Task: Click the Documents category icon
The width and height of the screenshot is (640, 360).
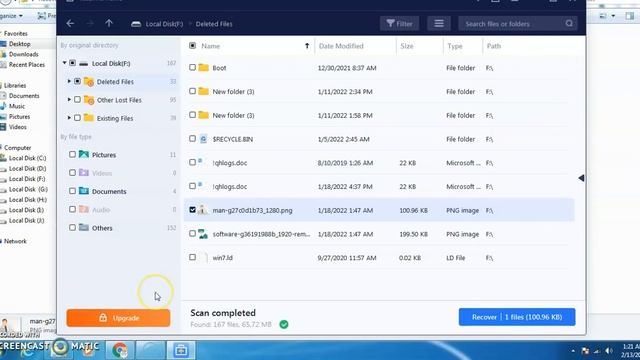Action: 84,191
